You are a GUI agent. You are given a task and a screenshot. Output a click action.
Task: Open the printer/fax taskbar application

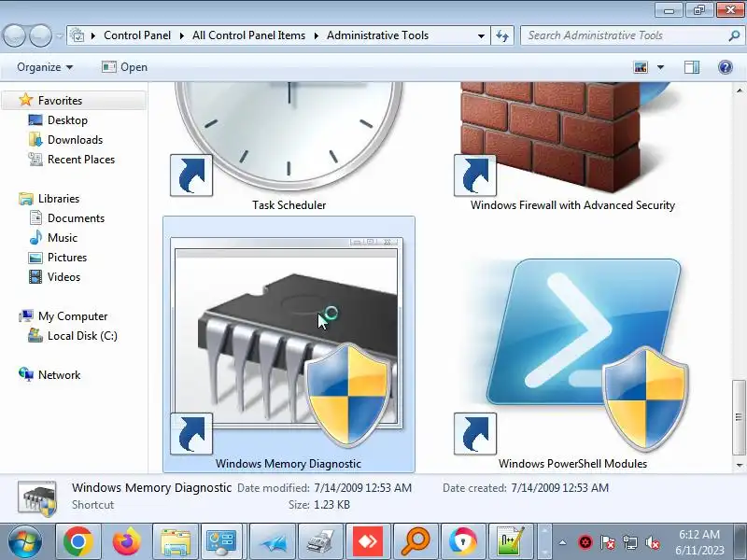coord(320,541)
